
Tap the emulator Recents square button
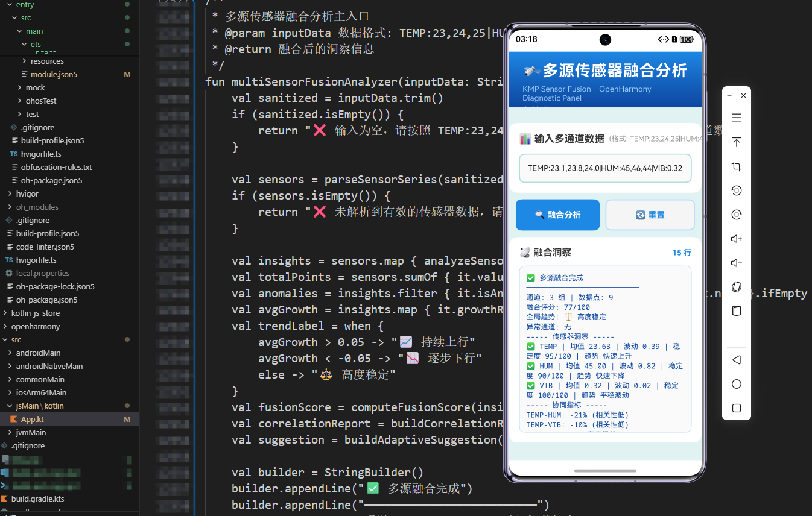click(x=736, y=408)
